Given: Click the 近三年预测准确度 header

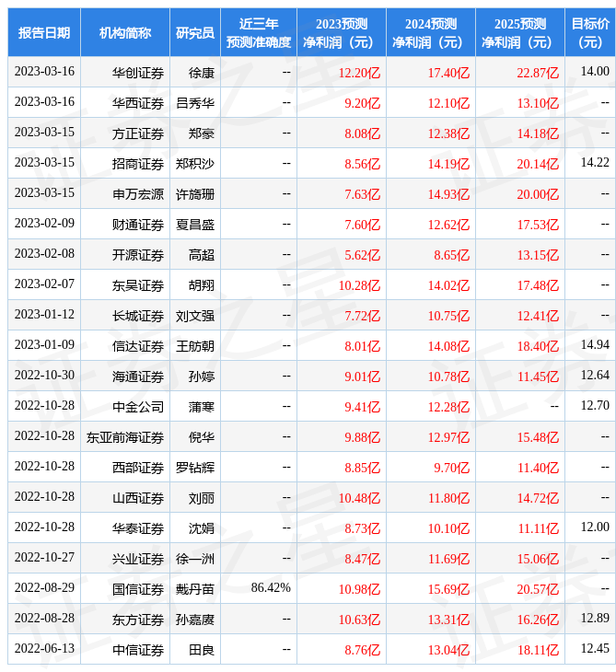Looking at the screenshot, I should tap(259, 32).
